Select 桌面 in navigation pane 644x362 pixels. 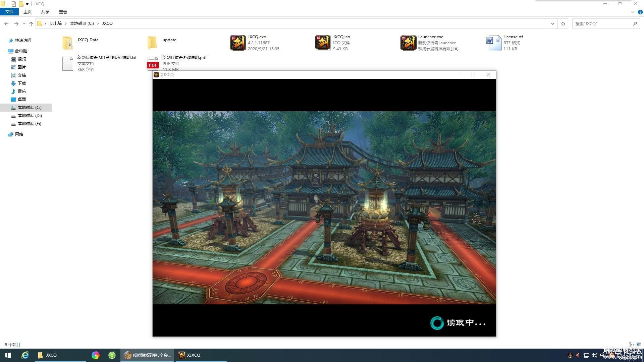coord(21,99)
